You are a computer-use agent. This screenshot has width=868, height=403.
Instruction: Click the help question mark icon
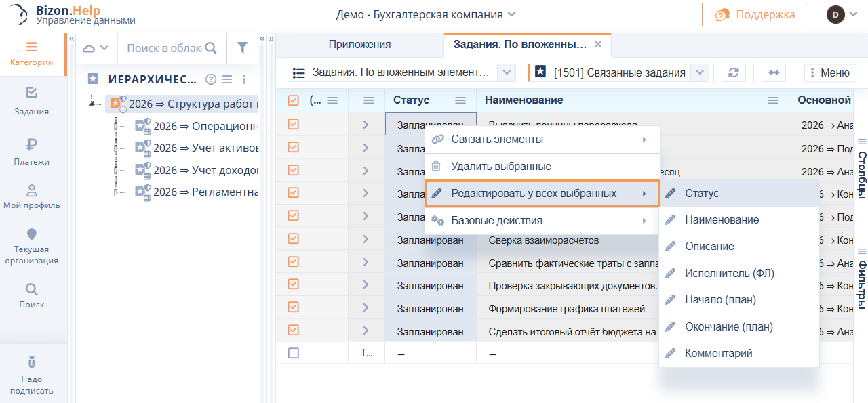click(211, 79)
